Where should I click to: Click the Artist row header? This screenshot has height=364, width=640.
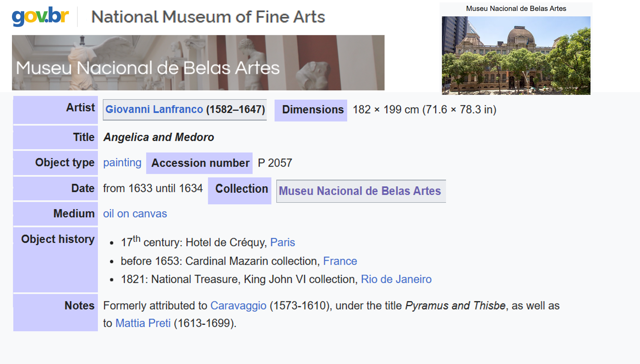pyautogui.click(x=80, y=107)
